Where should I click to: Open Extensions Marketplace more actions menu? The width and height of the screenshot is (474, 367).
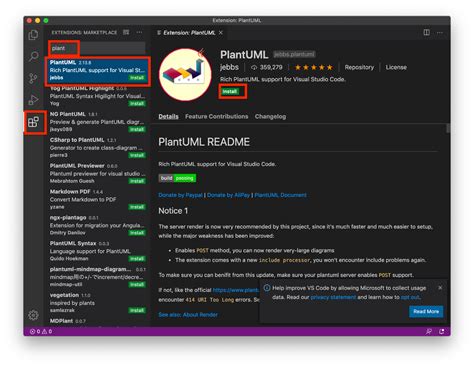pyautogui.click(x=139, y=32)
